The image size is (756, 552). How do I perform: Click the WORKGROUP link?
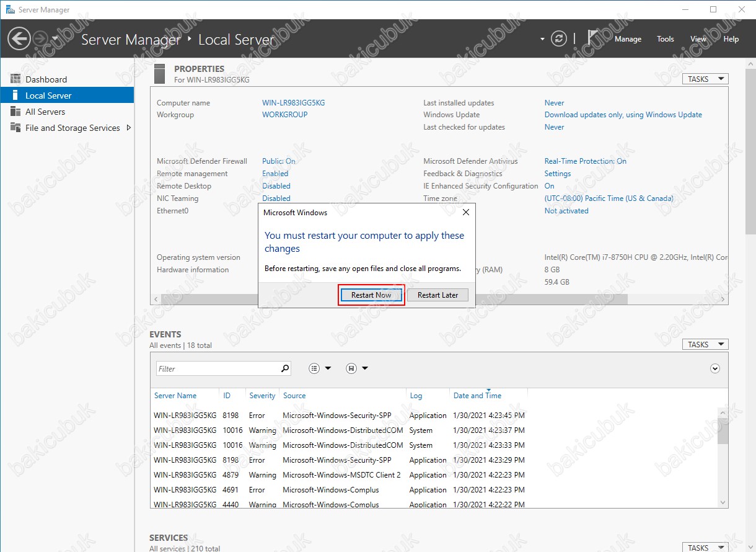[x=285, y=115]
